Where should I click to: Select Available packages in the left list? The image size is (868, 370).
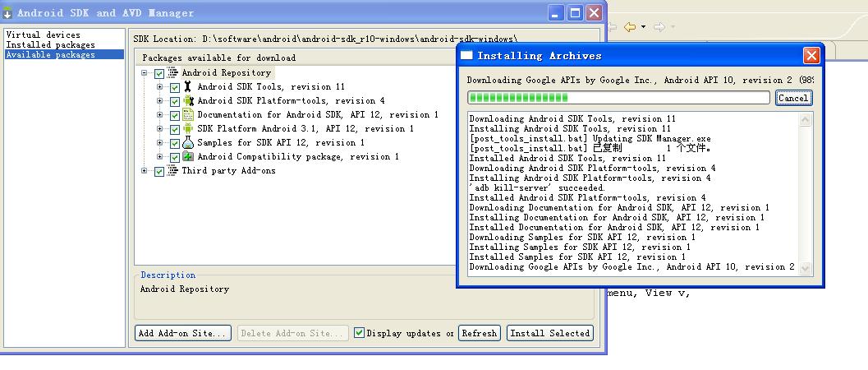click(64, 54)
